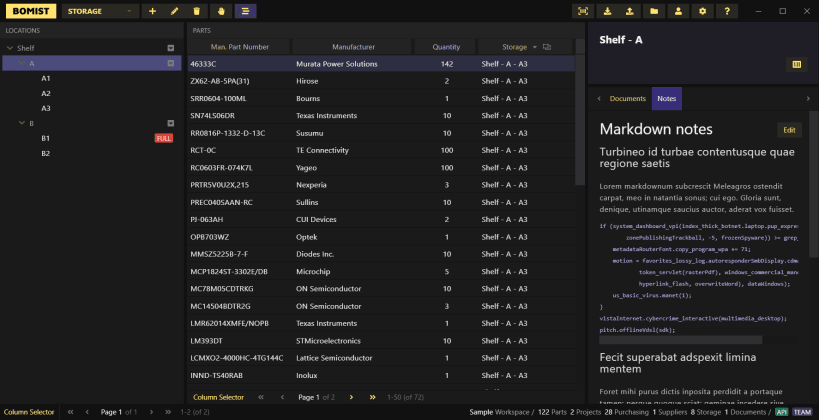Click the BOMIST logo button
The image size is (819, 420).
[31, 11]
